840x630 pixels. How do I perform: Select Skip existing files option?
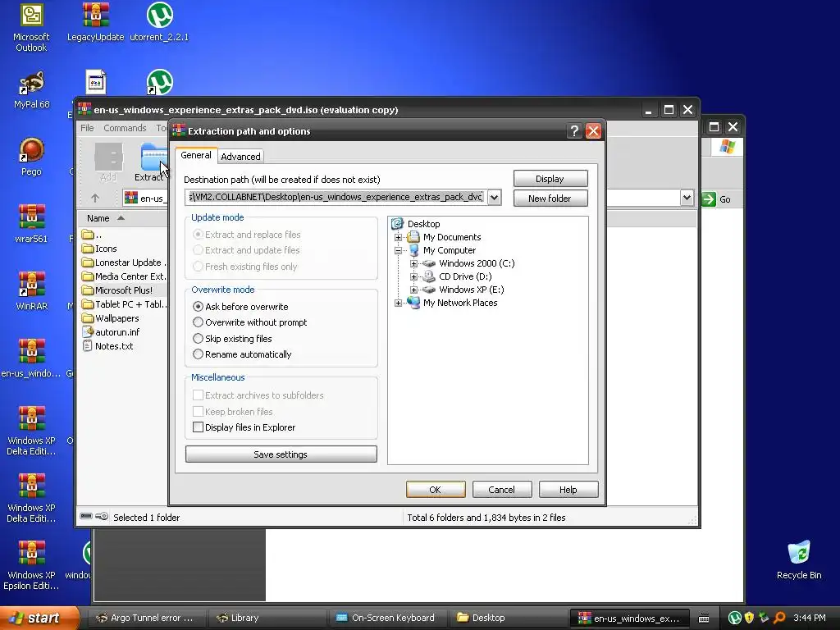click(x=232, y=339)
